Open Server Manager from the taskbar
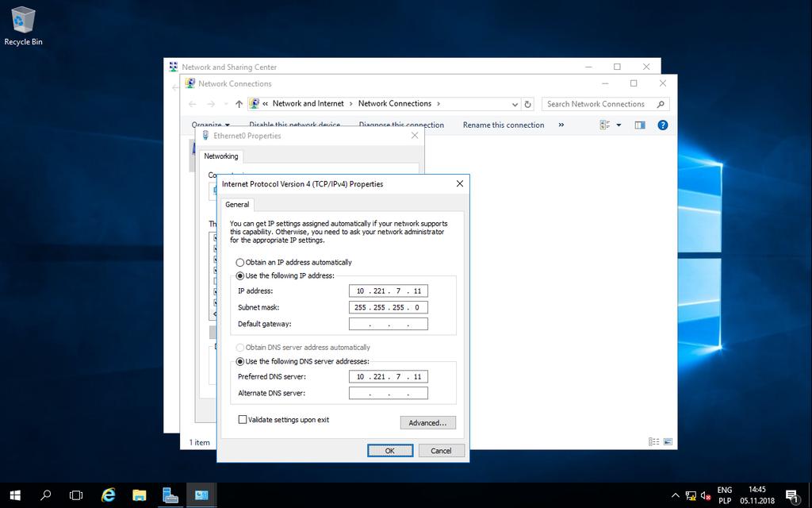The image size is (812, 508). click(x=170, y=495)
